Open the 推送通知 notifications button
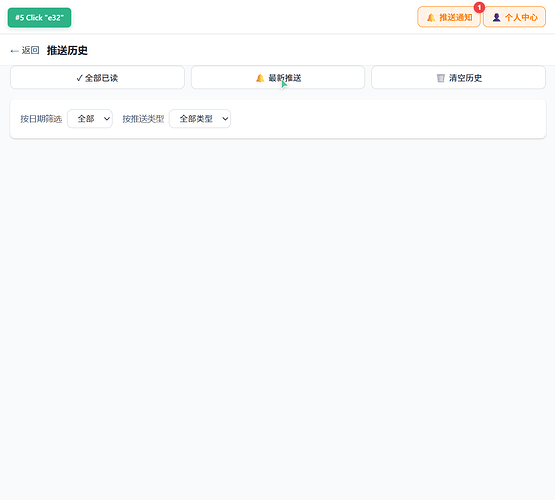The height and width of the screenshot is (500, 555). click(x=448, y=17)
